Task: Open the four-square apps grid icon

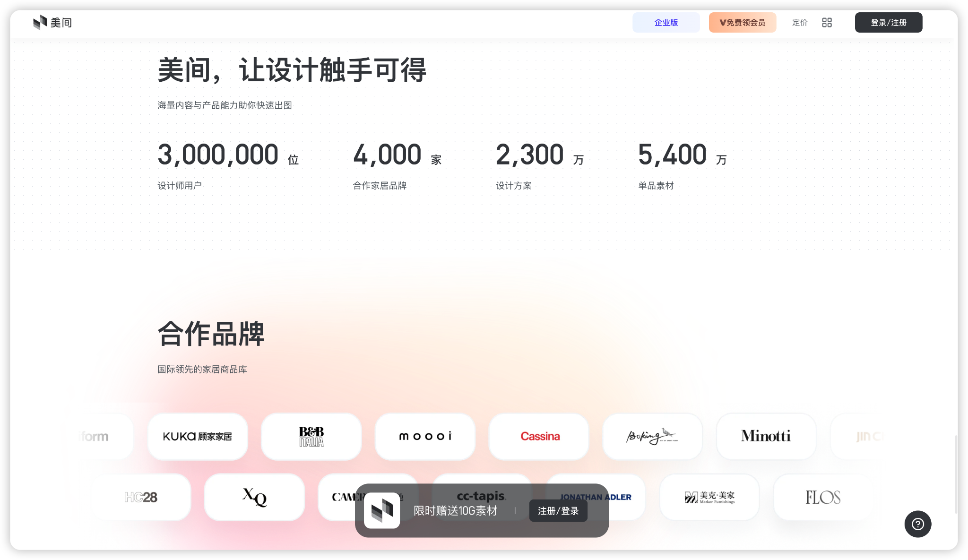Action: click(827, 23)
